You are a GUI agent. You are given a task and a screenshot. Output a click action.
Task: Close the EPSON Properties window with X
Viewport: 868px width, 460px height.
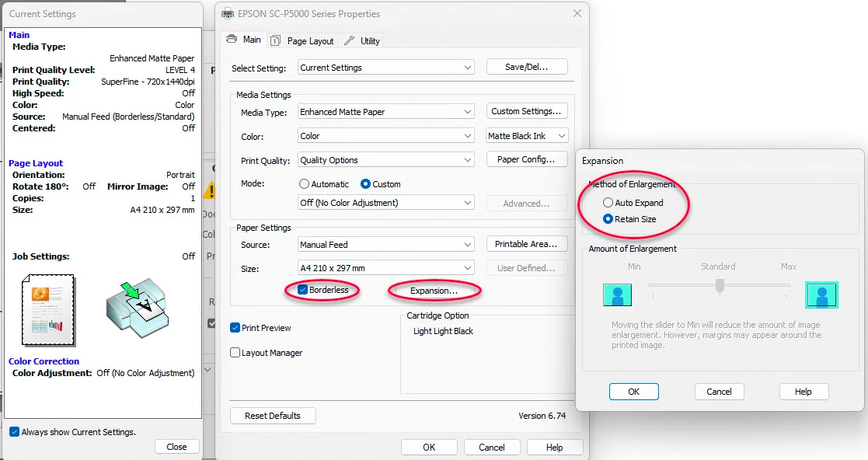click(577, 13)
